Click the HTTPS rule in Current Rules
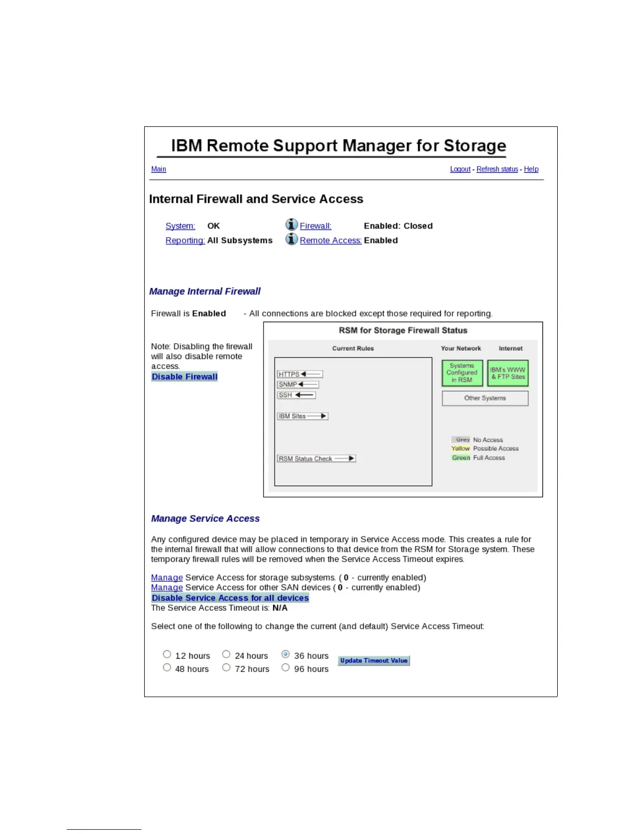Viewport: 644px width, 834px height. click(300, 374)
